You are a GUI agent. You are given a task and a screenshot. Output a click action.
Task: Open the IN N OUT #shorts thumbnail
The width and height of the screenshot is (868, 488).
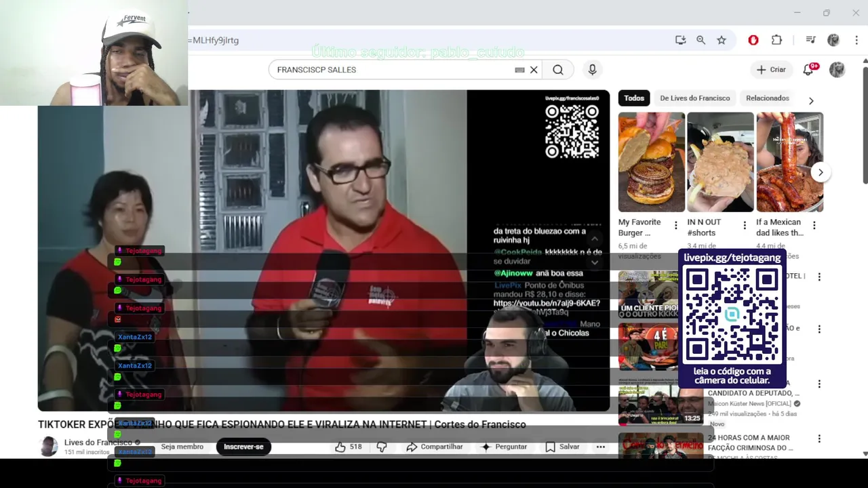tap(720, 162)
